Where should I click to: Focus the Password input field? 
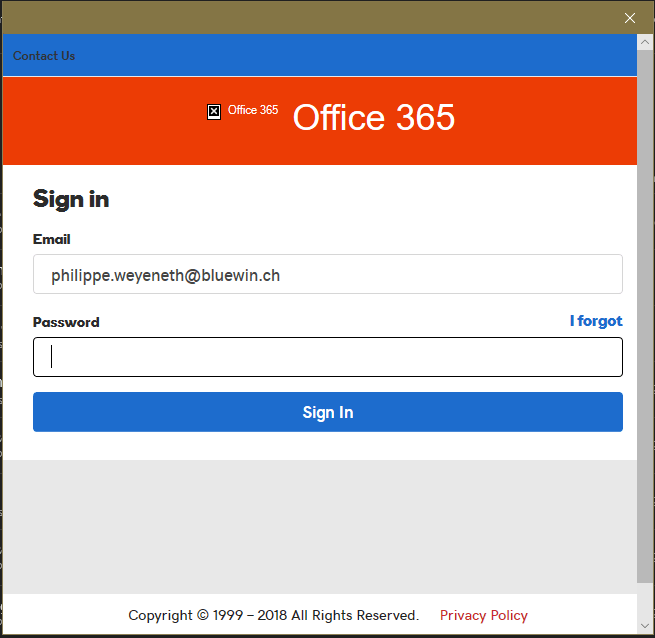[x=327, y=357]
